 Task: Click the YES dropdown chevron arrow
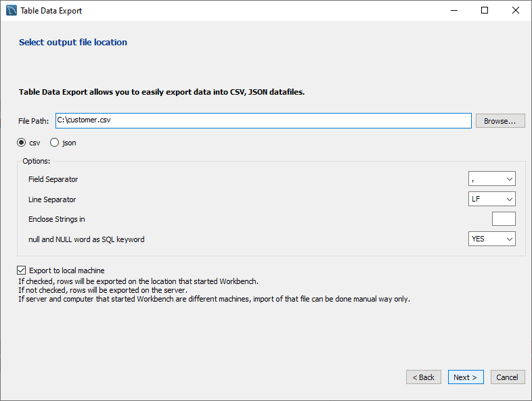click(509, 239)
